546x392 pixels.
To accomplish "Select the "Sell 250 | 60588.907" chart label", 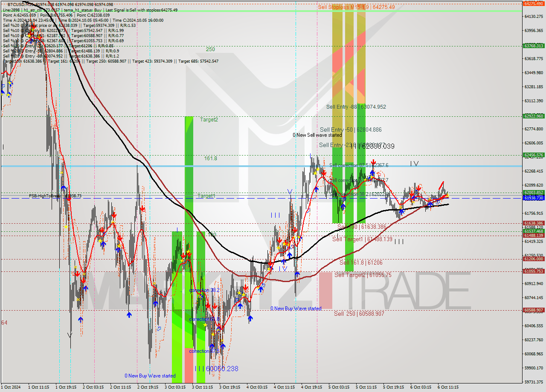I will (x=359, y=314).
